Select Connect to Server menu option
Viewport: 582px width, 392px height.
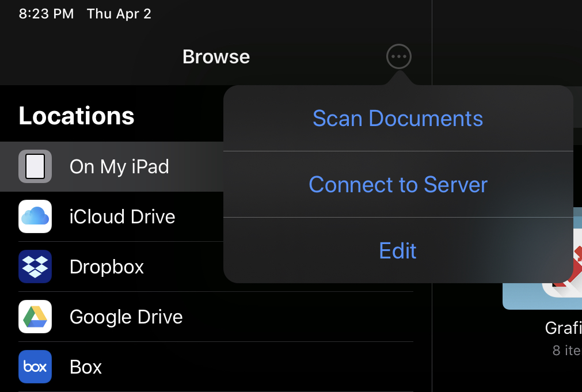(x=398, y=185)
